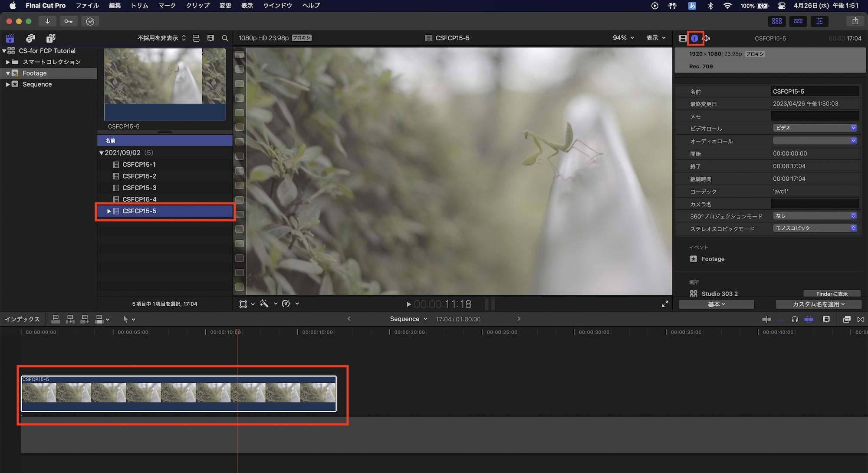Click the Share export icon
The height and width of the screenshot is (473, 868).
point(855,21)
